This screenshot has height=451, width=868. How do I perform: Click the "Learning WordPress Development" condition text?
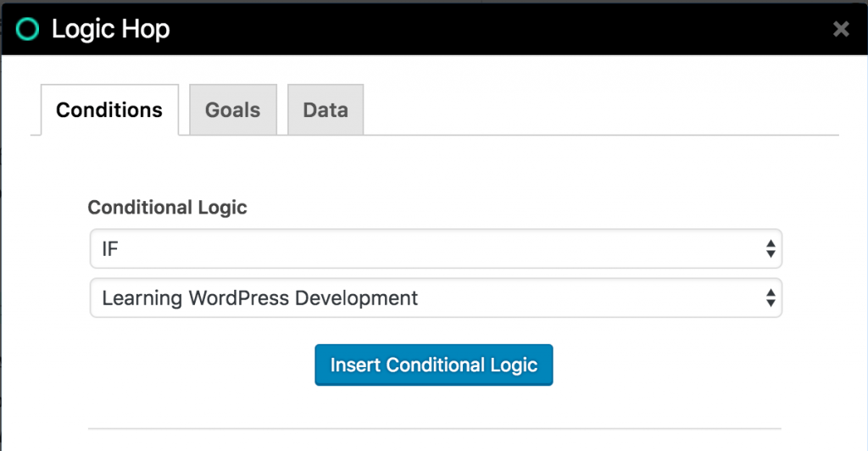pos(259,298)
